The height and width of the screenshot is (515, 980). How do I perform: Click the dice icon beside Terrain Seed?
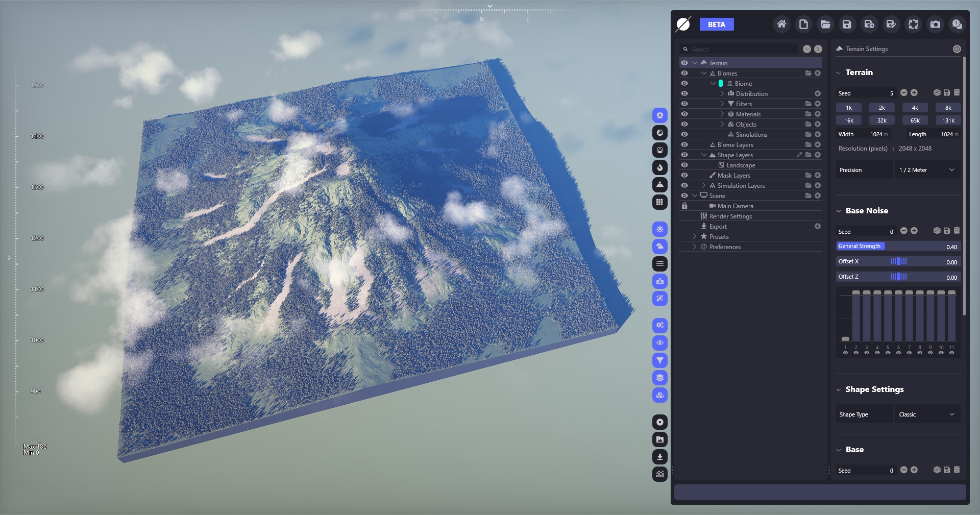(937, 93)
